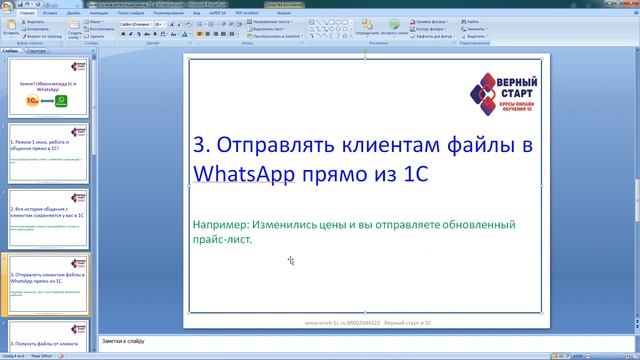Copy selection with Копировать
The height and width of the screenshot is (360, 640).
click(36, 29)
